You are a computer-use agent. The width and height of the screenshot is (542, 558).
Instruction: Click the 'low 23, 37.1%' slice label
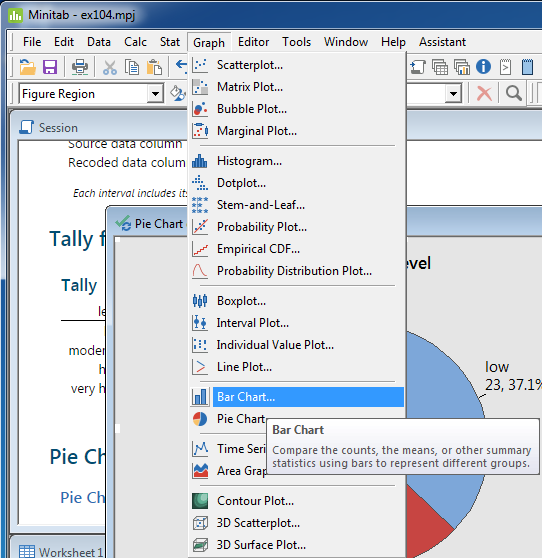click(513, 375)
